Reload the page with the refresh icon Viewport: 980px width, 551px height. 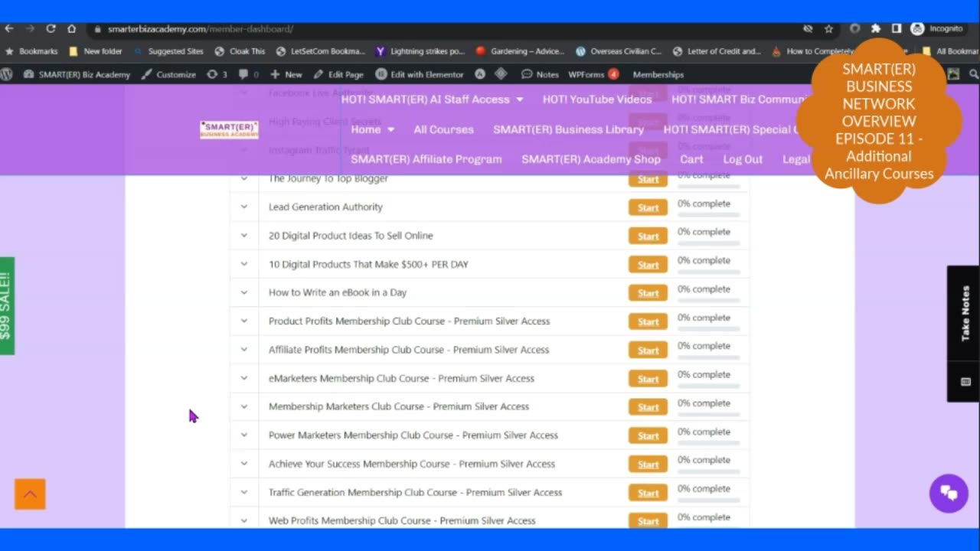pos(51,28)
